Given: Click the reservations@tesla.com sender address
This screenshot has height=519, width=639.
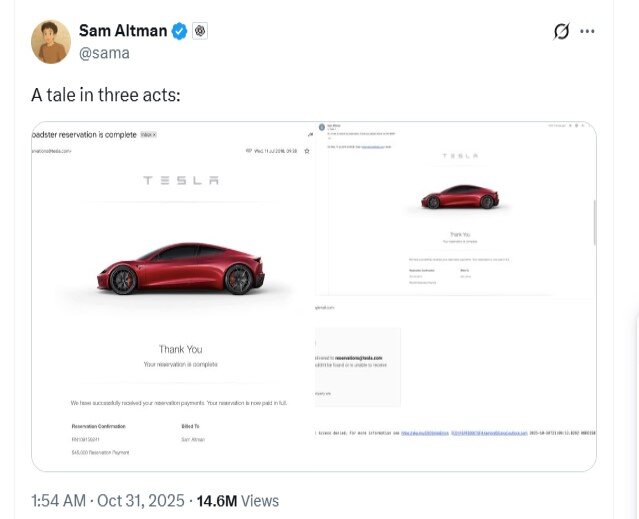Looking at the screenshot, I should pyautogui.click(x=52, y=151).
